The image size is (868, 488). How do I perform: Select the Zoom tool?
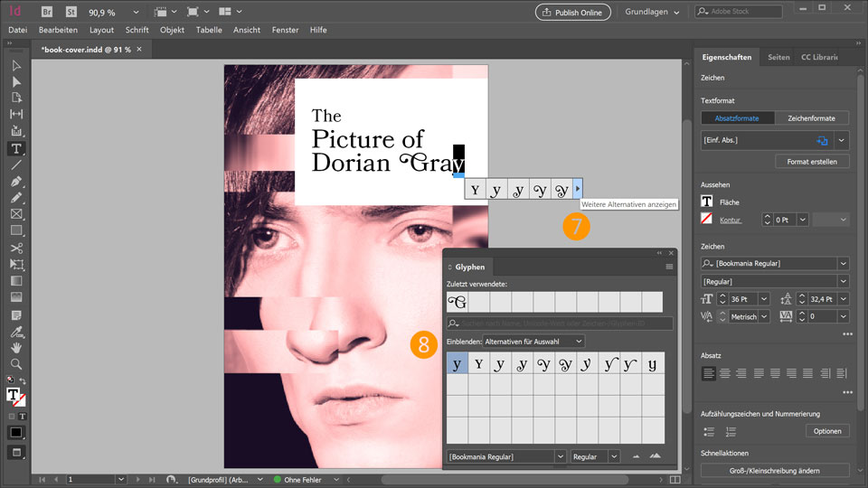point(16,364)
